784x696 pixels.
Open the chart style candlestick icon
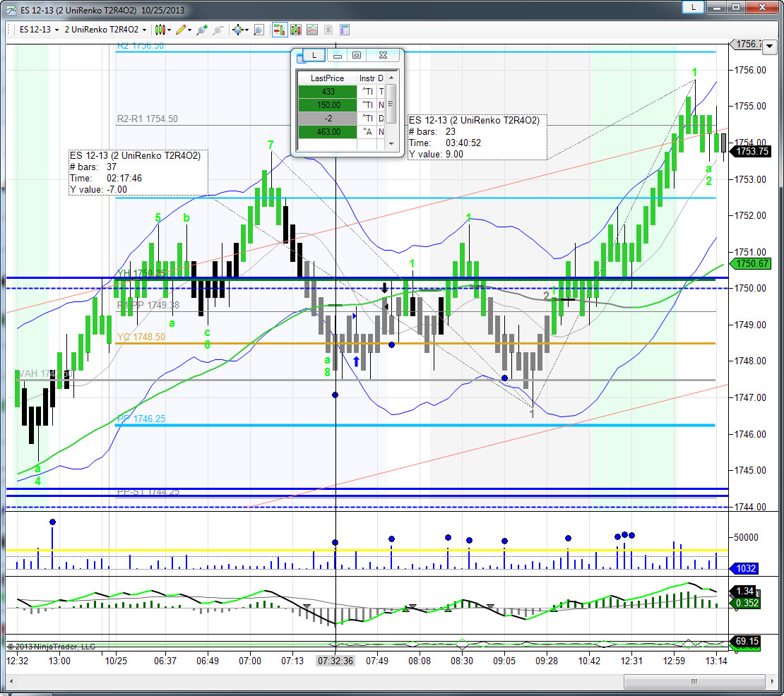(x=160, y=30)
